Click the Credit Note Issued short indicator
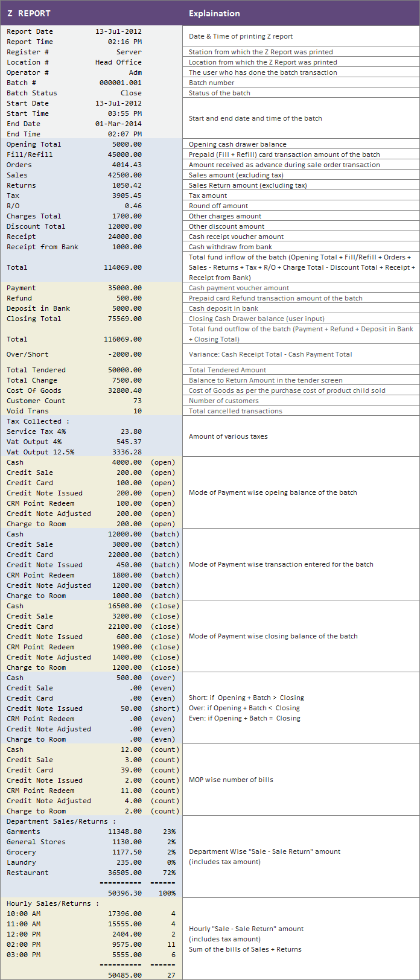Viewport: 420px width, 980px height. tap(165, 708)
